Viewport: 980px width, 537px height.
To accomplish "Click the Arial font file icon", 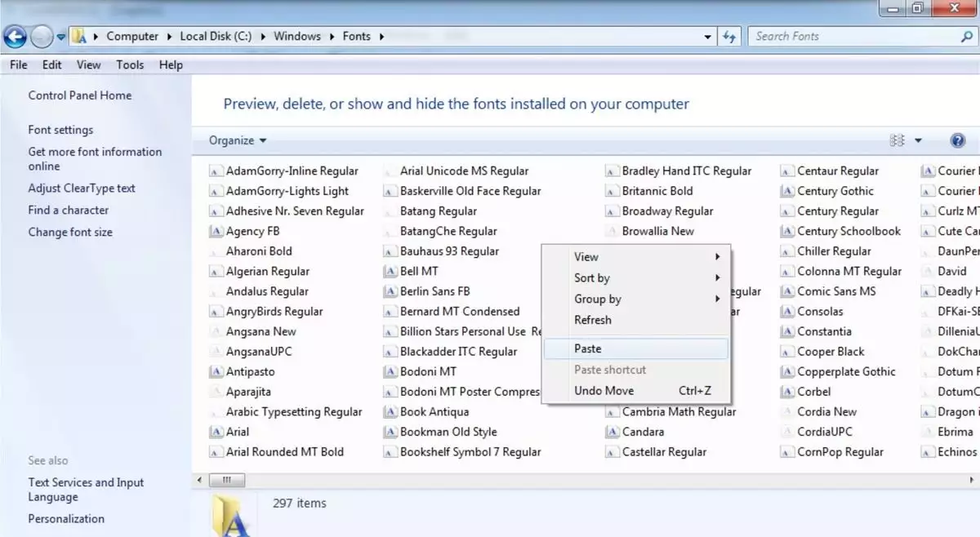I will point(216,432).
